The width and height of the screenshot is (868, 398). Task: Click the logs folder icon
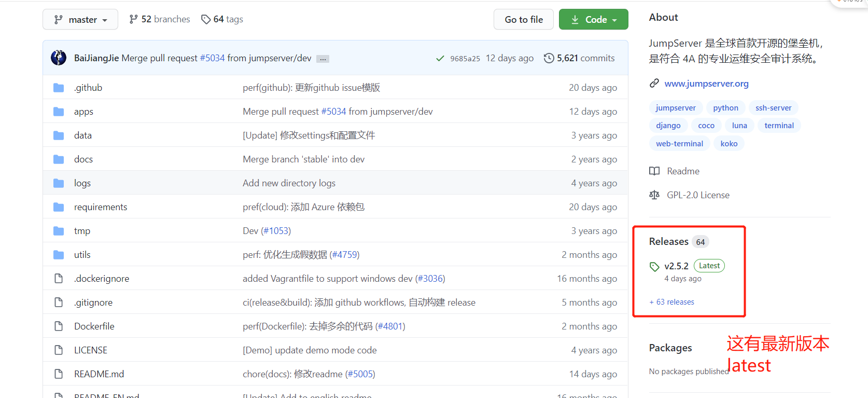pos(59,183)
